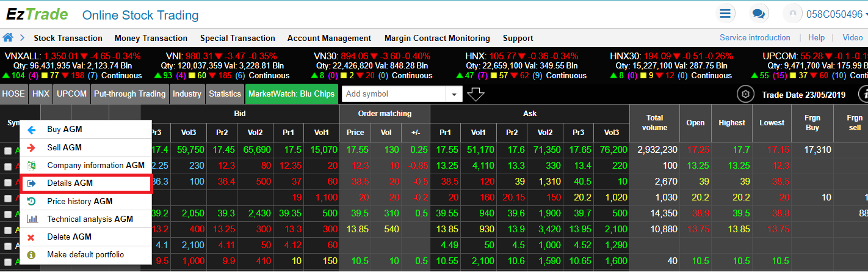Click the Technical analysis AGM chart icon
Viewport: 868px width, 272px height.
point(33,219)
